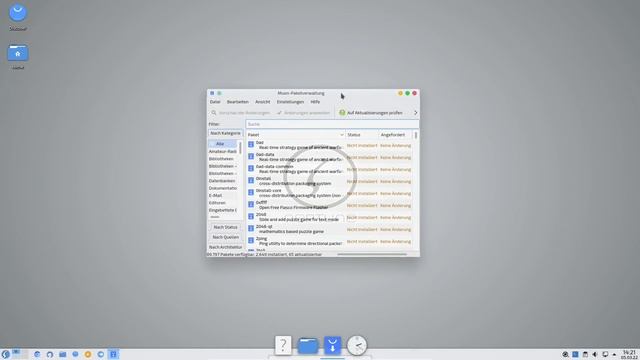The image size is (640, 360).
Task: Click package icon of 2048 row
Action: click(x=251, y=216)
